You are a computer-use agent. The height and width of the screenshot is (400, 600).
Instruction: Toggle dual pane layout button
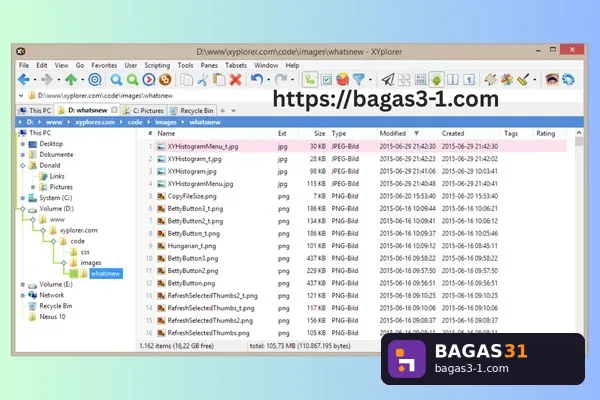pos(453,80)
